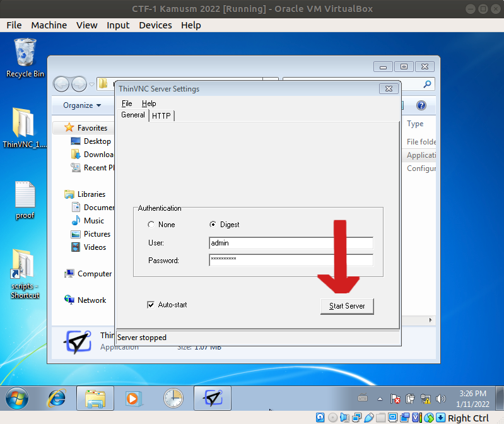Select the Music library
This screenshot has width=504, height=424.
click(88, 221)
